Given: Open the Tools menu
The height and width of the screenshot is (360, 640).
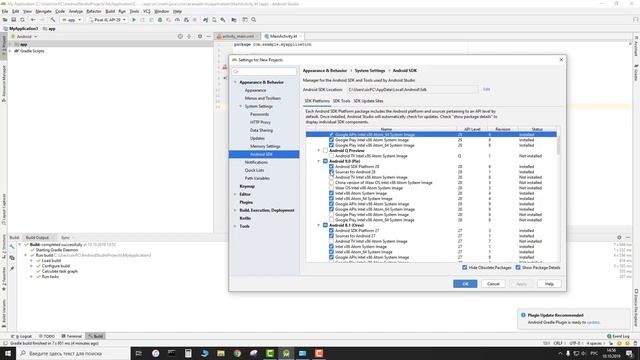Looking at the screenshot, I should click(134, 11).
